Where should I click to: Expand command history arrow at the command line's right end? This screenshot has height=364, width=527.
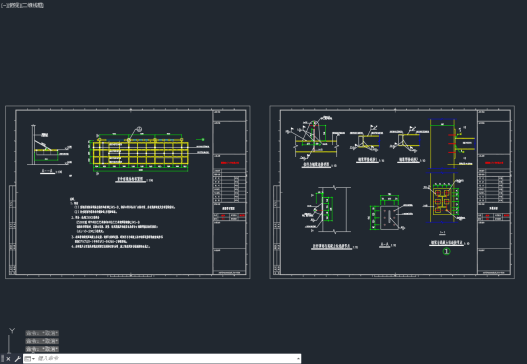pyautogui.click(x=298, y=359)
